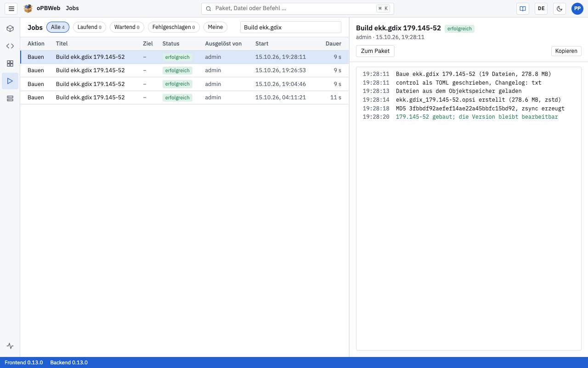
Task: Select the job started at 19:26:53
Action: (185, 70)
